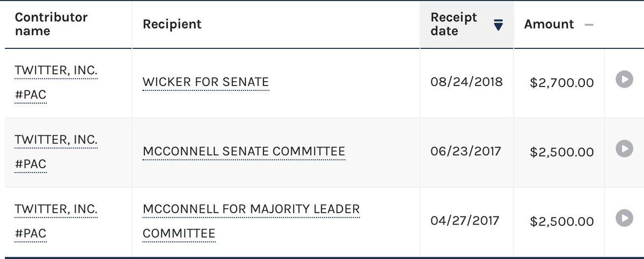Viewport: 644px width, 259px height.
Task: Open Twitter, Inc. #PAC link in first row
Action: pyautogui.click(x=56, y=82)
